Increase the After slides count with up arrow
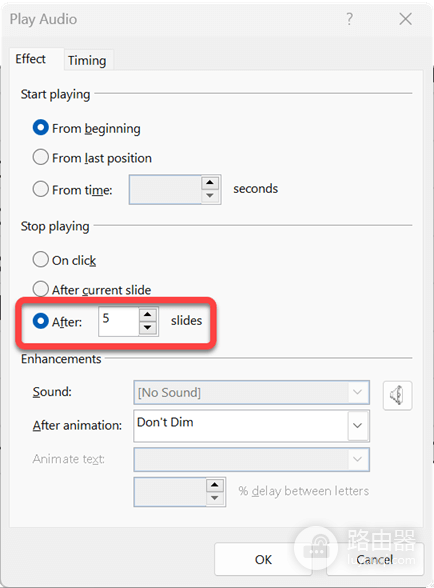Screen dimensions: 434x588 pyautogui.click(x=148, y=314)
